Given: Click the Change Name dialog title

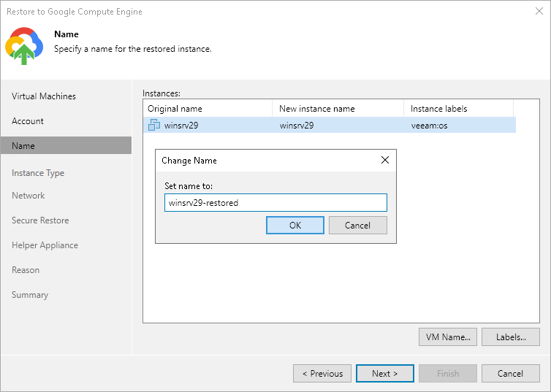Looking at the screenshot, I should pyautogui.click(x=189, y=161).
